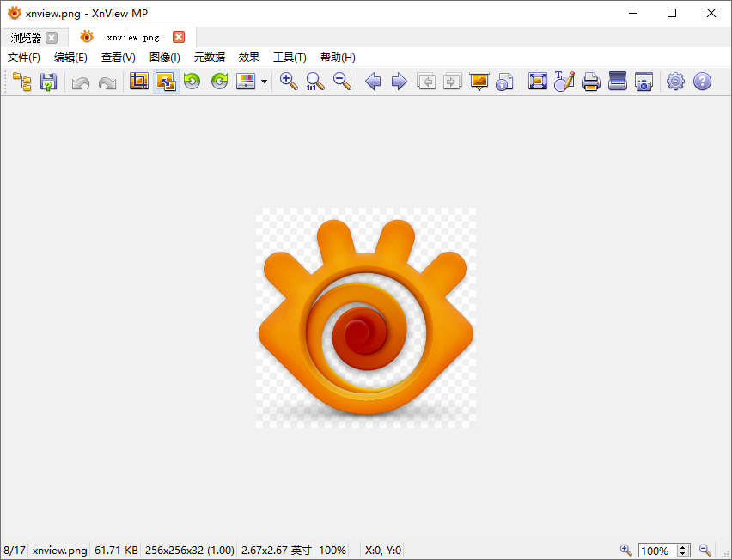
Task: Rotate image clockwise
Action: point(219,82)
